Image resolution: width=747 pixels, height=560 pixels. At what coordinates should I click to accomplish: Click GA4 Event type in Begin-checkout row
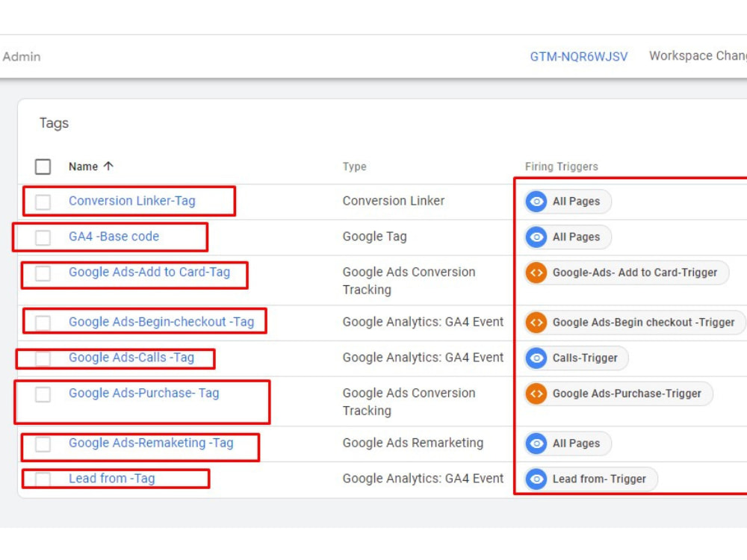point(423,322)
